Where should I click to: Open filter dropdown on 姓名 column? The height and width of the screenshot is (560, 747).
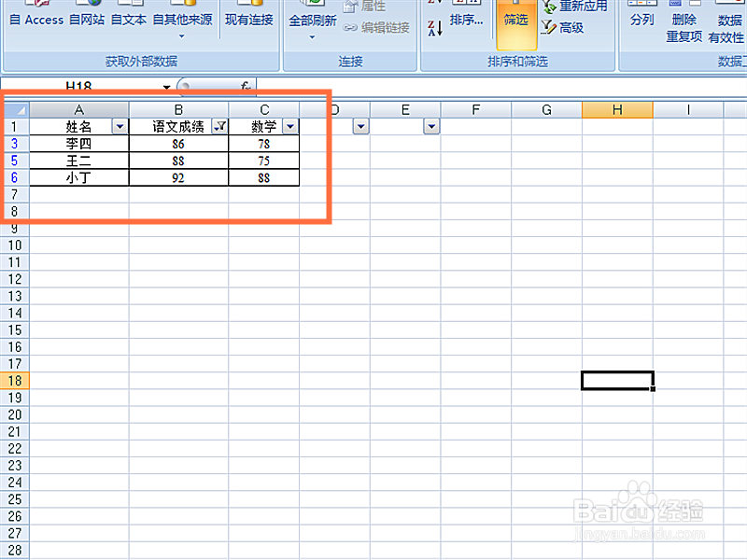[x=121, y=126]
